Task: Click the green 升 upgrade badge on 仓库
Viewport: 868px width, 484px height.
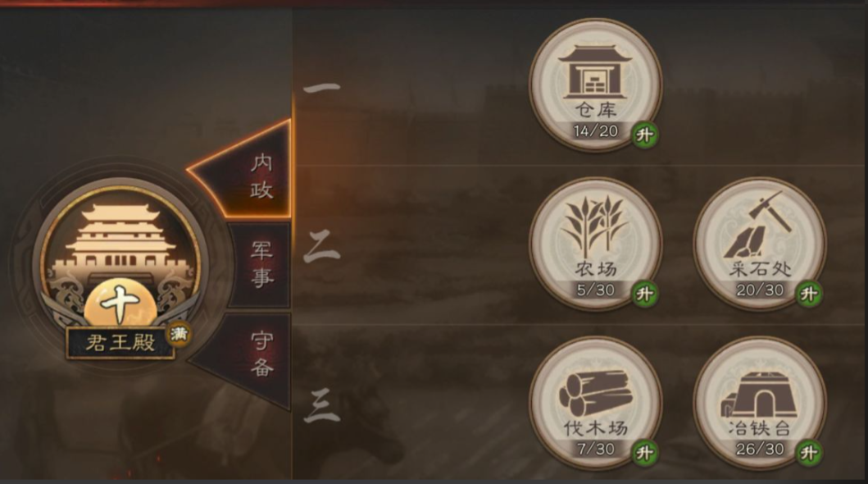Action: (645, 135)
